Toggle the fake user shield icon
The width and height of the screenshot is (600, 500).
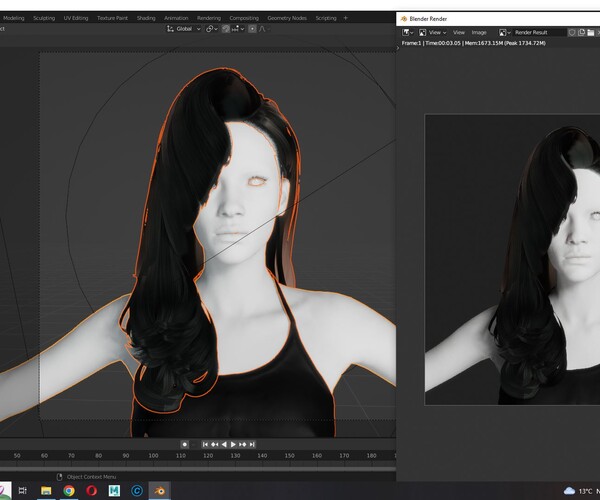point(572,33)
